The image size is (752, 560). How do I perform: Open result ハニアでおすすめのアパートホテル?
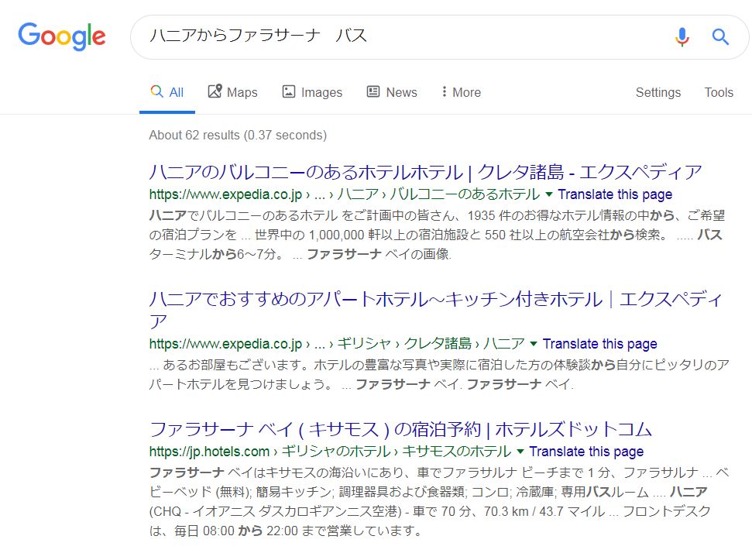coord(435,310)
